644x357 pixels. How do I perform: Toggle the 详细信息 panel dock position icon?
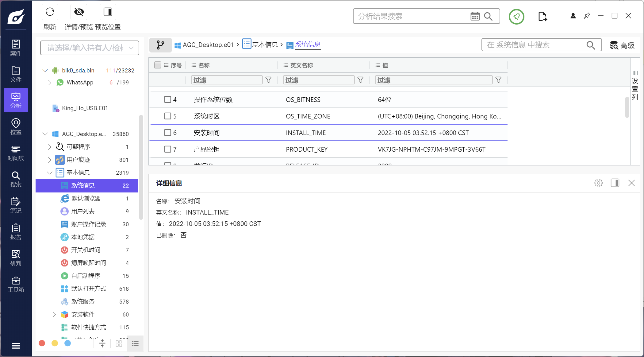[x=615, y=183]
